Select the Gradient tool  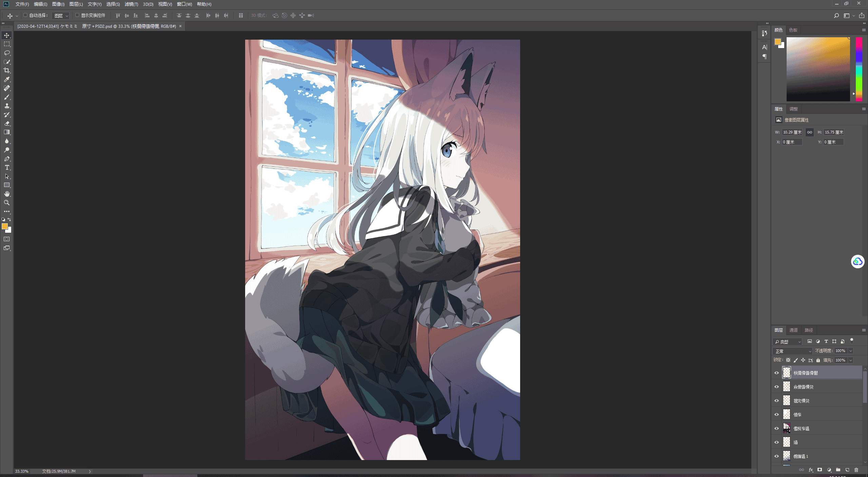[x=7, y=132]
